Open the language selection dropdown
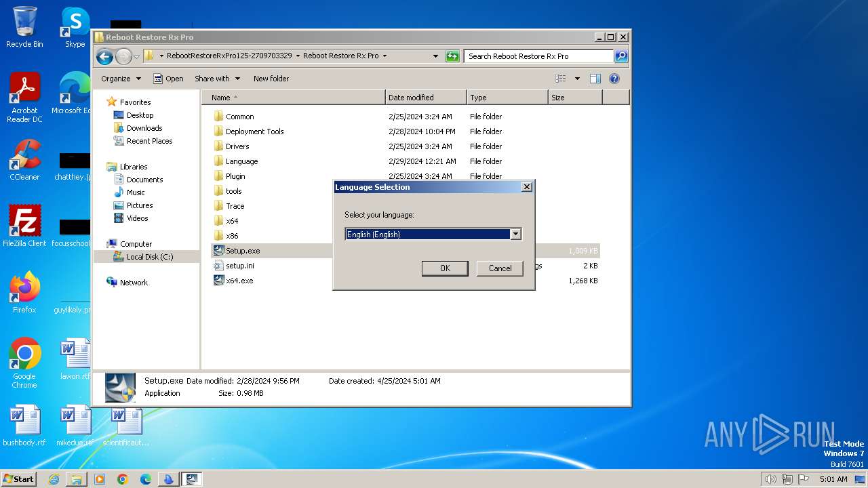This screenshot has height=488, width=868. pyautogui.click(x=515, y=235)
